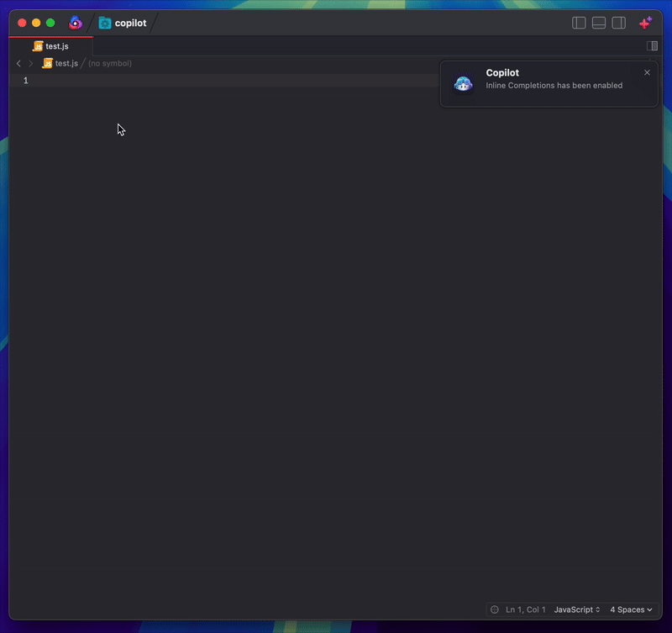Click the Copilot avatar in the notification
The width and height of the screenshot is (672, 633).
463,83
